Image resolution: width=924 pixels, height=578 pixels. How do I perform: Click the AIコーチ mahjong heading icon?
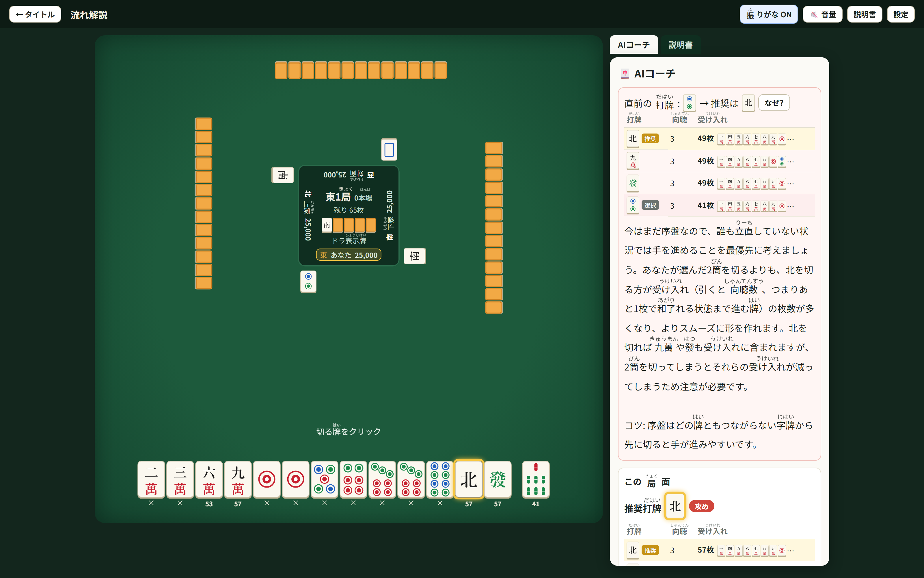[625, 74]
